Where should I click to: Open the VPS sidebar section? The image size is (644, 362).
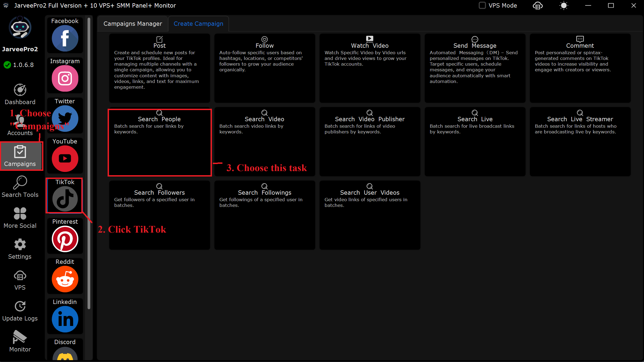pos(20,280)
